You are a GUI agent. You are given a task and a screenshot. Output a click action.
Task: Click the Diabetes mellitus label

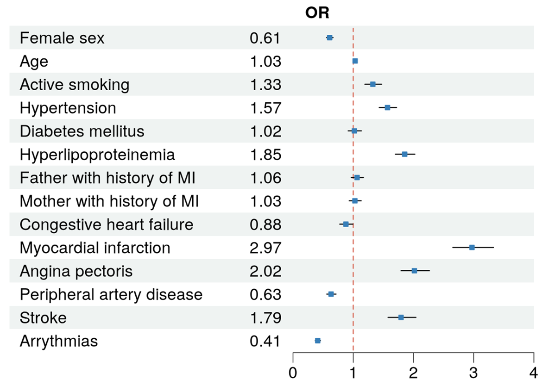click(x=82, y=131)
